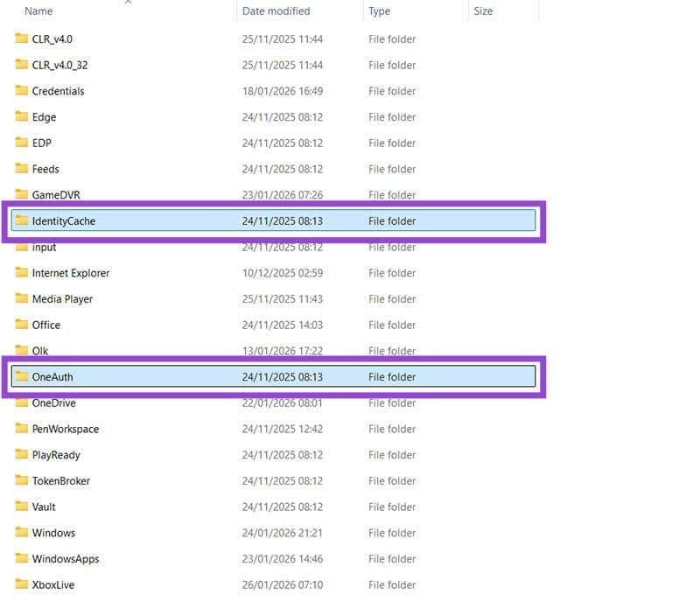Select the PlayReady folder name
700x616 pixels.
pyautogui.click(x=56, y=455)
